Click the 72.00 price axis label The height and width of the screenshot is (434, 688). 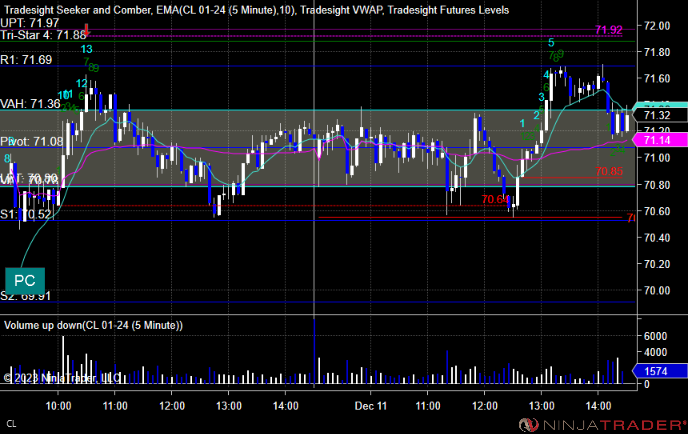coord(657,26)
